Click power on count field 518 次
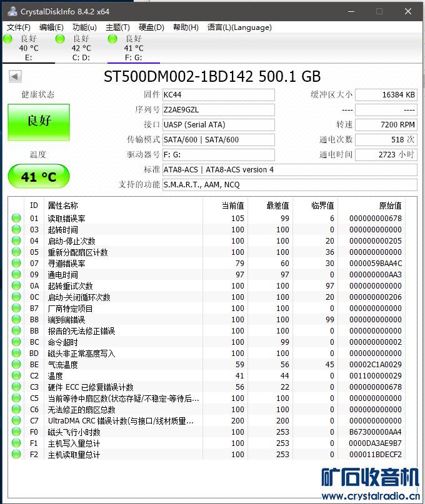425x504 pixels. pyautogui.click(x=386, y=140)
